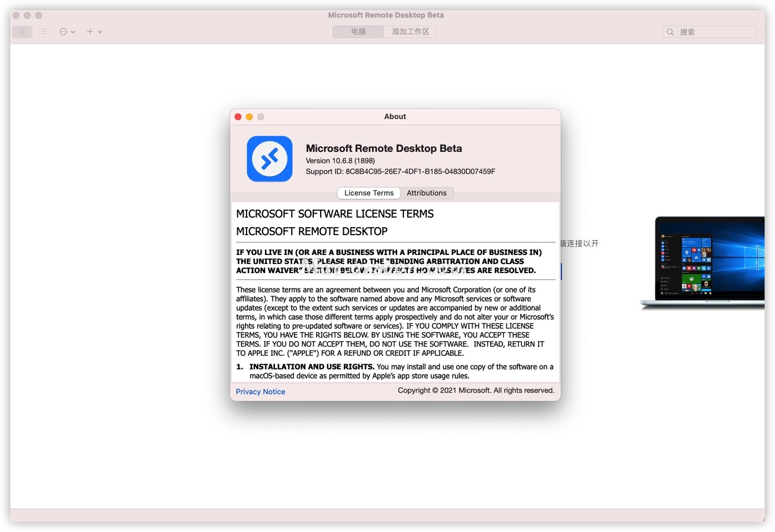Click the Microsoft Remote Desktop Beta app name

coord(384,148)
